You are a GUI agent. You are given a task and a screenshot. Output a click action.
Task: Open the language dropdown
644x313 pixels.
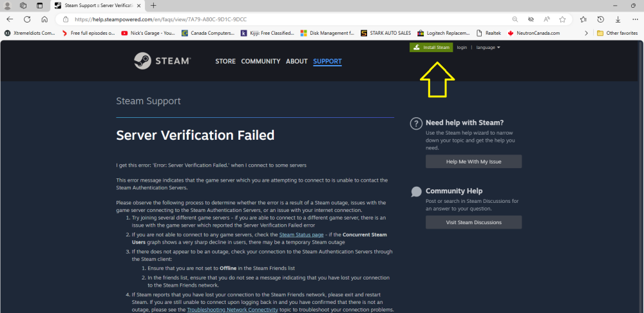488,48
